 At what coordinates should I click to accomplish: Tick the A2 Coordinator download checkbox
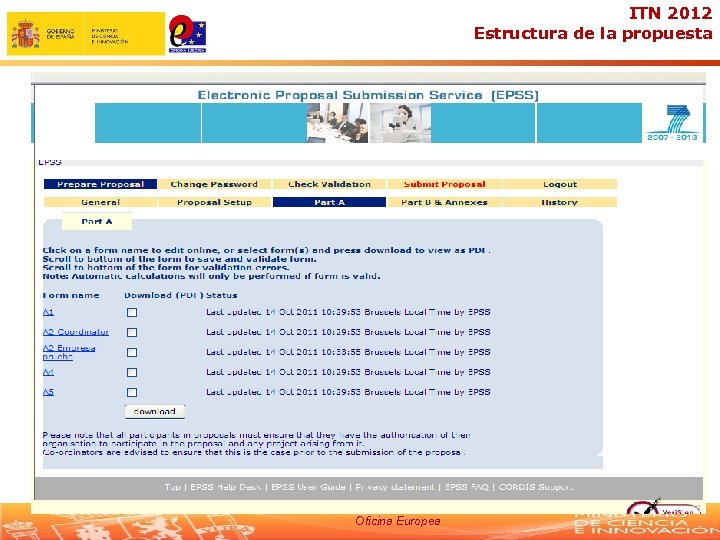pos(132,332)
